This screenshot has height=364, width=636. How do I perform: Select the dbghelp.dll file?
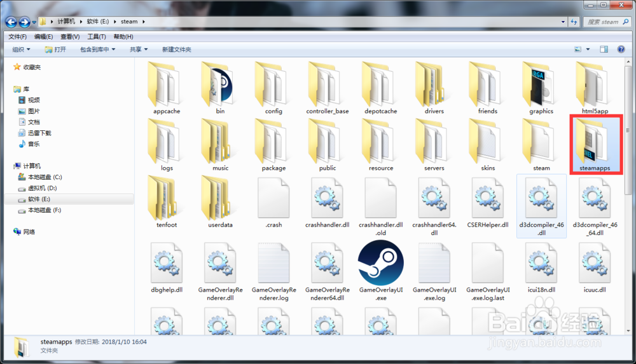point(166,267)
